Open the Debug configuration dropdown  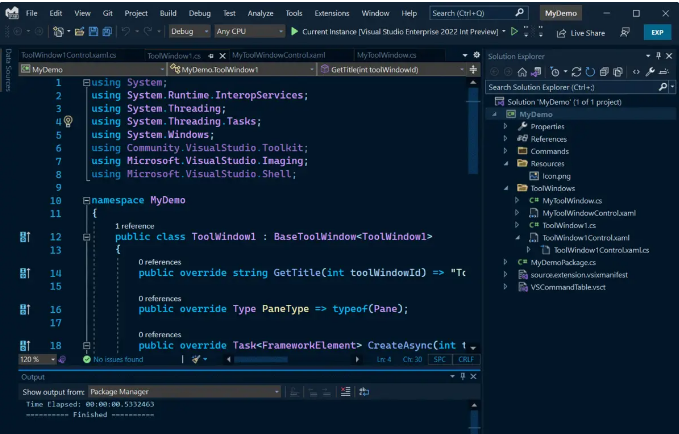[189, 31]
